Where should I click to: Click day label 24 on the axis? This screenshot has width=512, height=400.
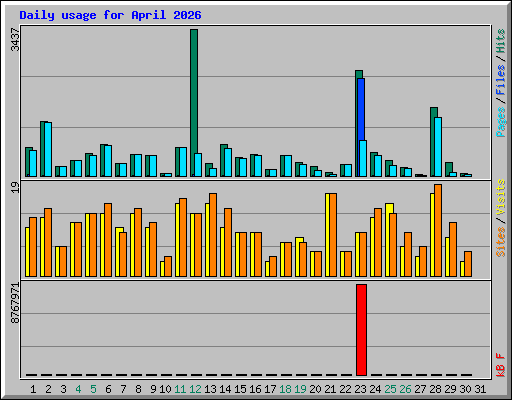coord(375,389)
